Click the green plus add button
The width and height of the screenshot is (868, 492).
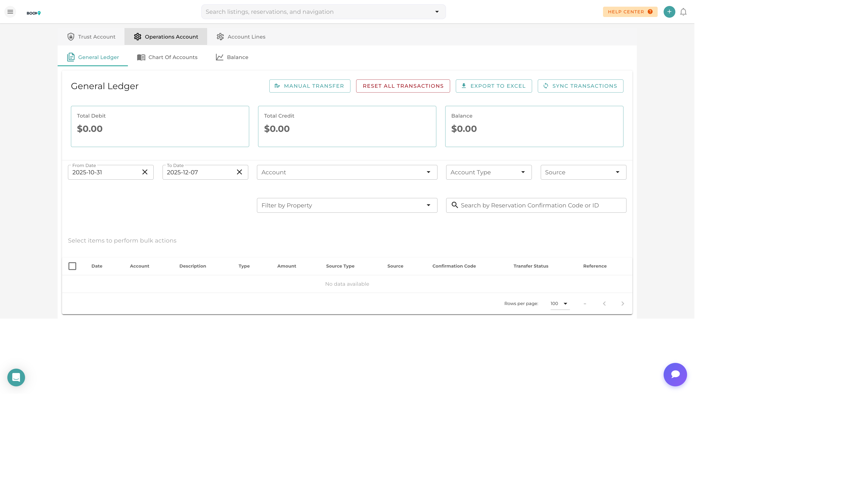(x=669, y=12)
